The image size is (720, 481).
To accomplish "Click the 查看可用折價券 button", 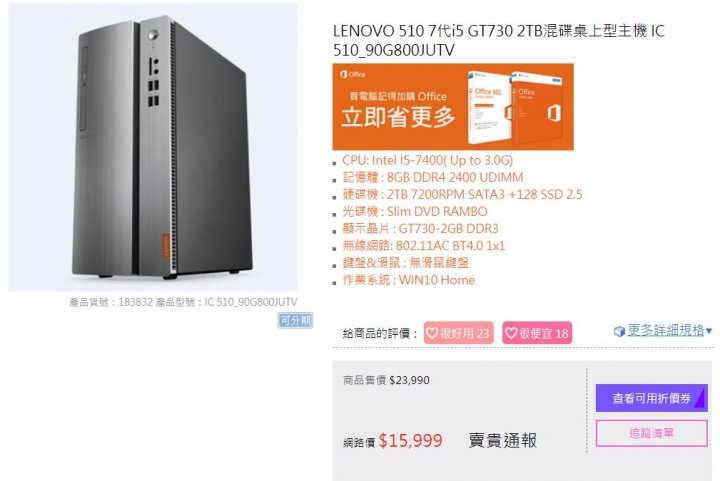I will [x=652, y=398].
